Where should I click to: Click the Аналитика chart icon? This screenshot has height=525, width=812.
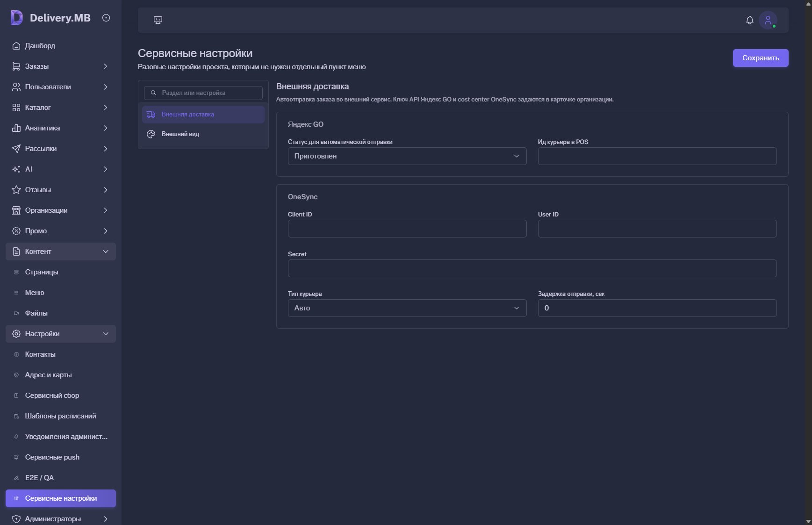pos(16,128)
